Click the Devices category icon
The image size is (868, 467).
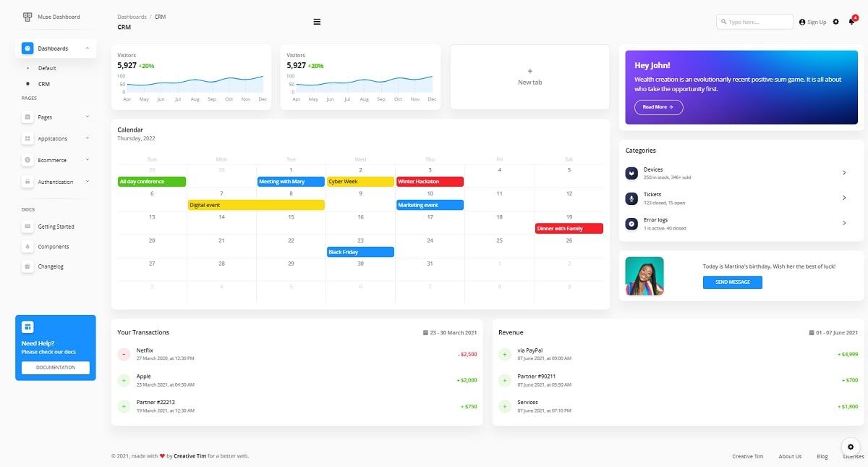tap(631, 172)
